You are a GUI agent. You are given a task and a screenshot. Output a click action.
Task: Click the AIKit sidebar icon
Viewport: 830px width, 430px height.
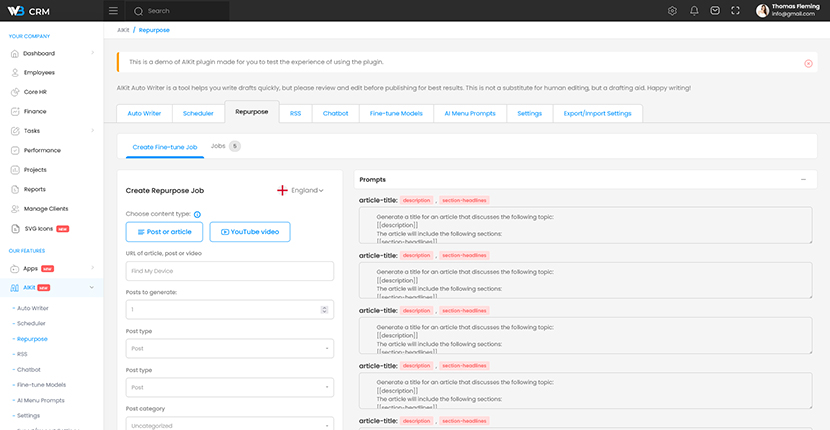(15, 288)
